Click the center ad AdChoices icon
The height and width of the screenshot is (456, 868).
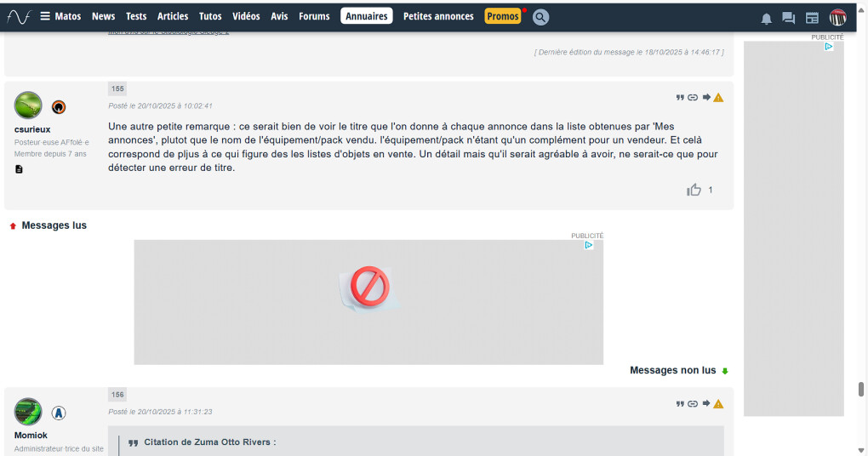point(588,245)
